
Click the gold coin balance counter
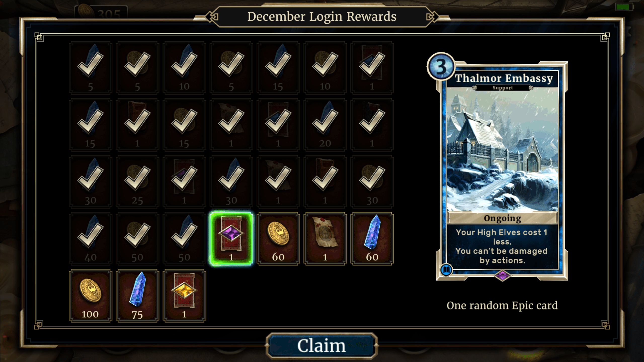(101, 12)
